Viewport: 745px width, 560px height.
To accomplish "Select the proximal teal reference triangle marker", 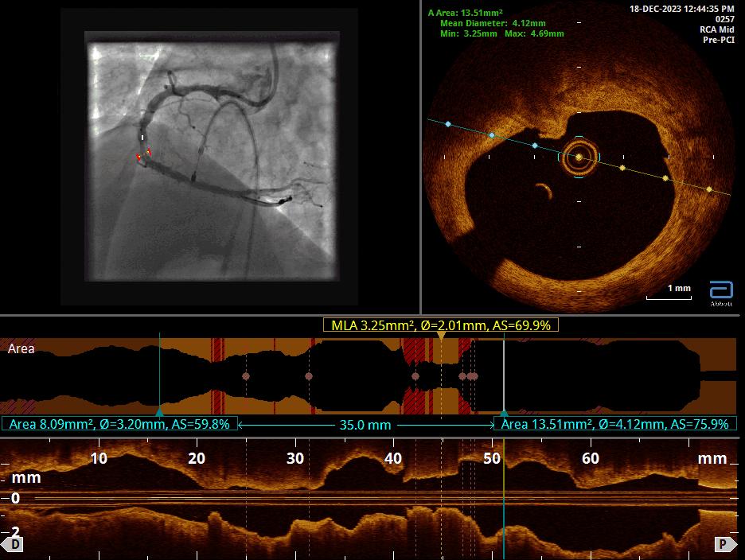I will point(503,412).
